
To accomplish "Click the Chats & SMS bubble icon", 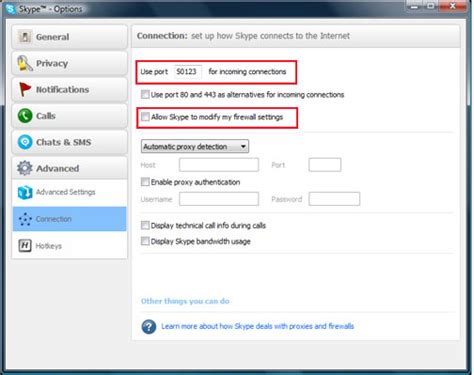I will pyautogui.click(x=25, y=142).
